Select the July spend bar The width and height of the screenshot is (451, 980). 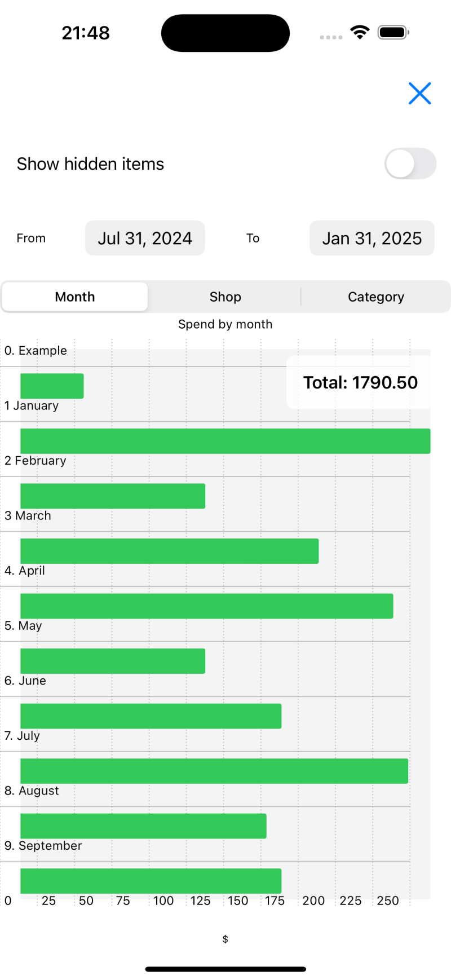pyautogui.click(x=214, y=771)
